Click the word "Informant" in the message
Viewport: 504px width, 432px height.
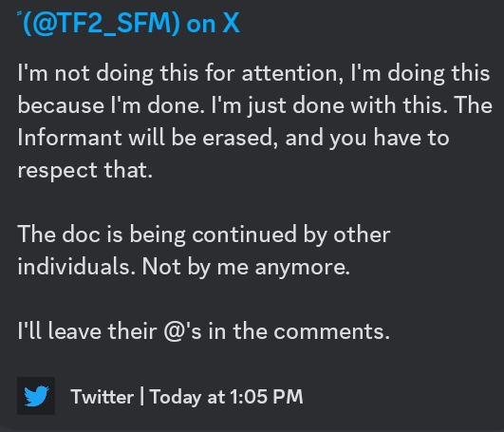69,138
